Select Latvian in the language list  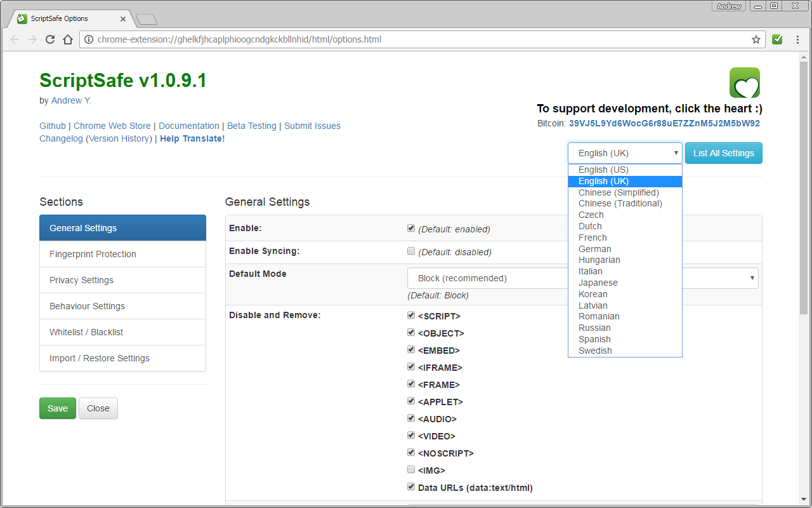[x=625, y=305]
